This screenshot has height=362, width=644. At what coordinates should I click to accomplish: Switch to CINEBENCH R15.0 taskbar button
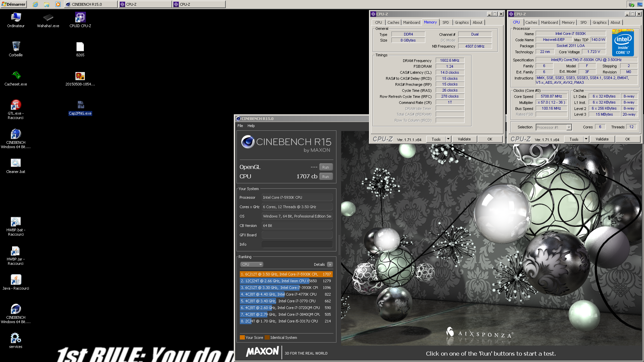coord(91,4)
